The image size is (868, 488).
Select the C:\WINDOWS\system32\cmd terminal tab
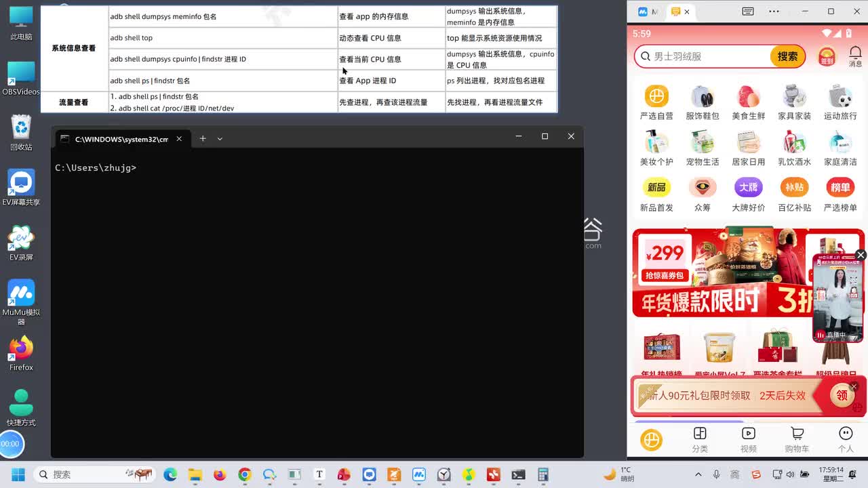click(x=122, y=138)
